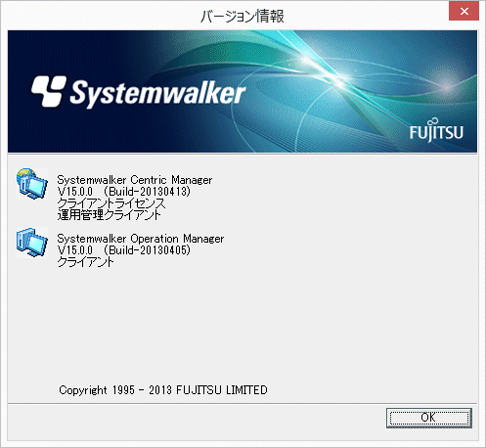Select the text 'Systemwalker Centric Manager'
Screen dimensions: 486x448
[135, 180]
